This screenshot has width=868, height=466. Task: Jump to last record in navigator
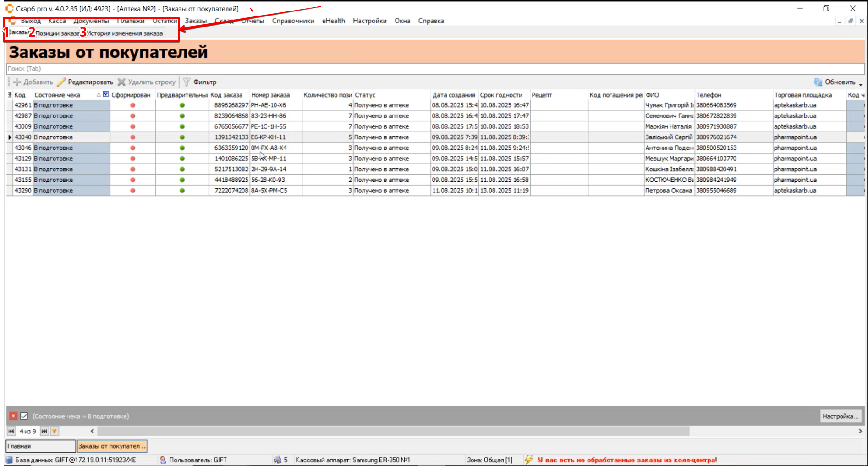[x=44, y=431]
